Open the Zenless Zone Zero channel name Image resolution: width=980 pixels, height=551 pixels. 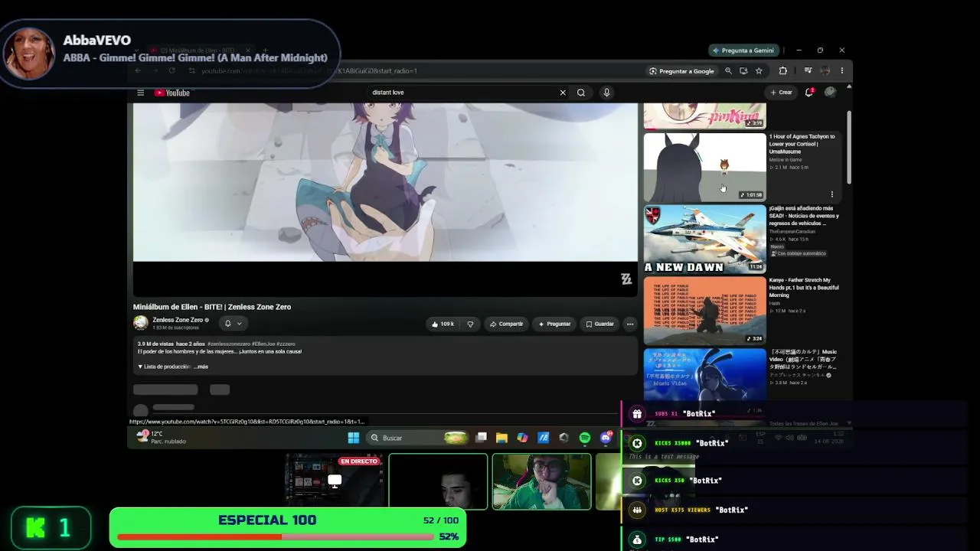click(x=178, y=320)
